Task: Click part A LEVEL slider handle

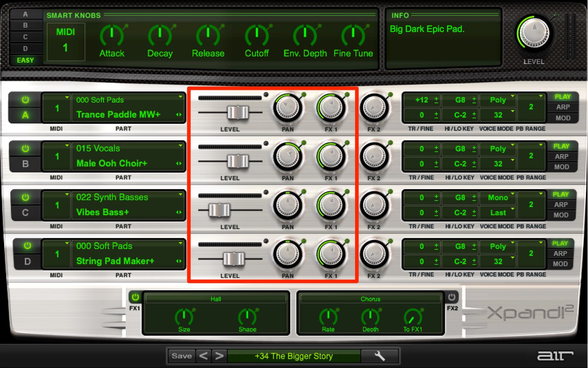Action: click(238, 113)
